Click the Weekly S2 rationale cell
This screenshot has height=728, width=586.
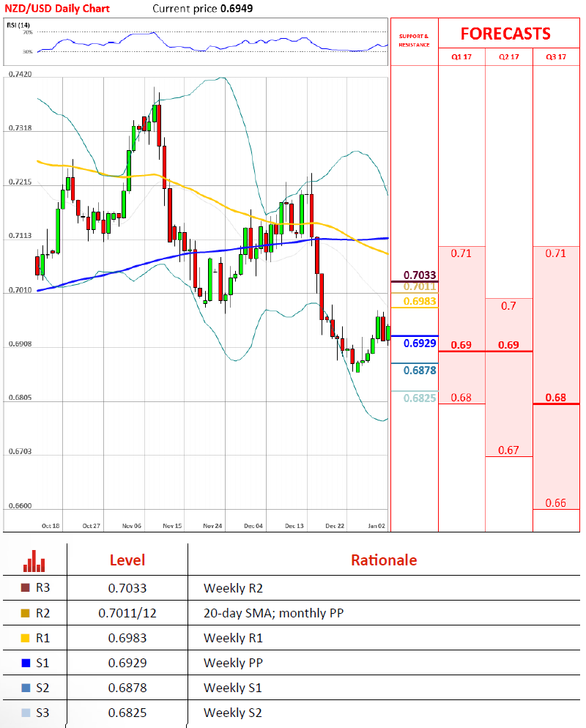click(x=233, y=713)
